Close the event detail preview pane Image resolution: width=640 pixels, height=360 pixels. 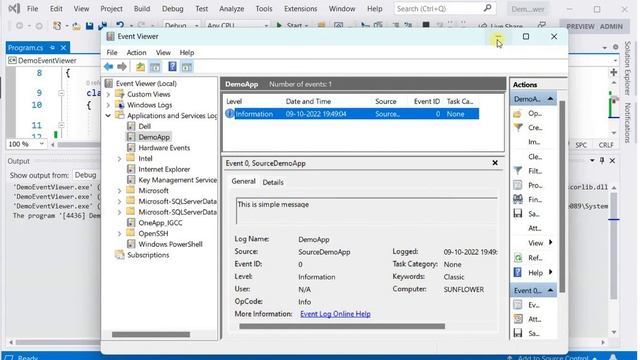[x=495, y=163]
